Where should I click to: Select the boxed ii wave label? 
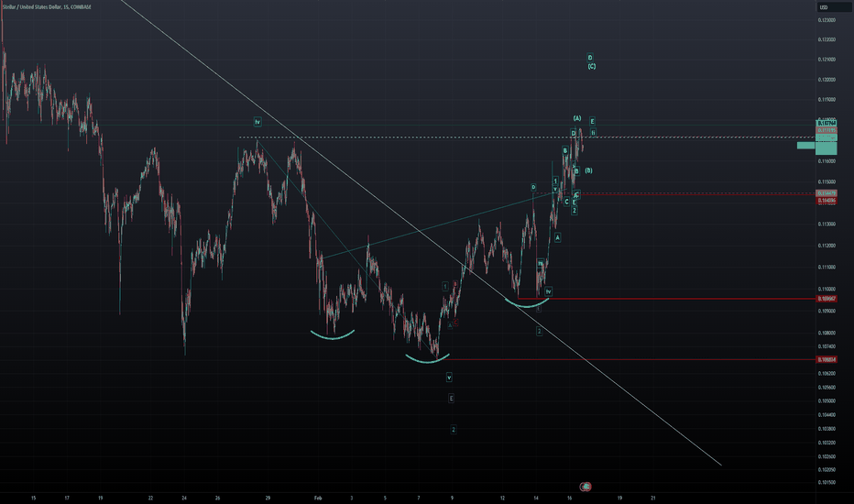pos(593,132)
